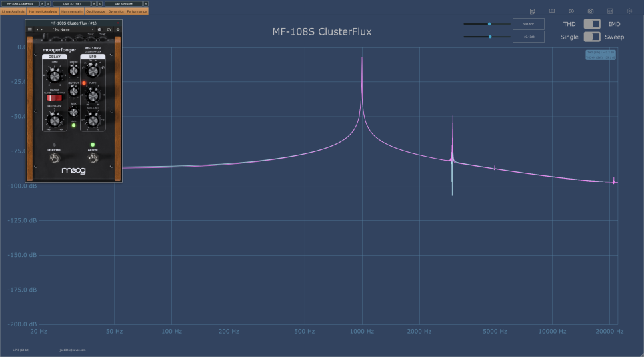Screen dimensions: 644x357
Task: Toggle the LFO SYNC footswitch
Action: click(54, 159)
